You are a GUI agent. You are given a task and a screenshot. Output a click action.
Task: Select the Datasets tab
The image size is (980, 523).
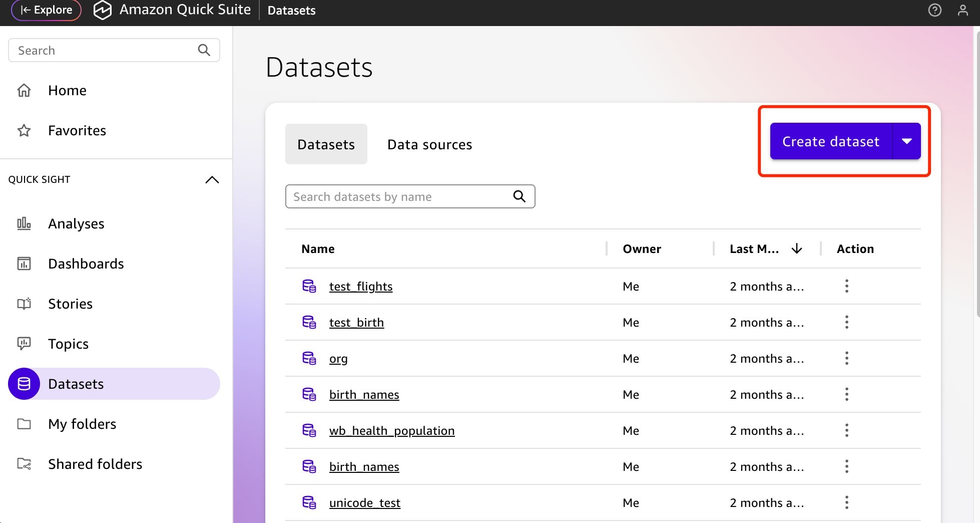coord(326,144)
